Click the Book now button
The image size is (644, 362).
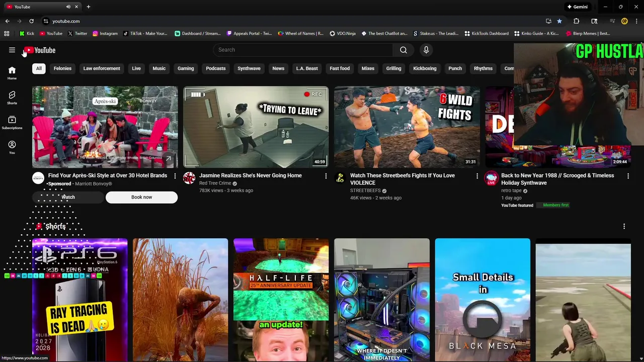(141, 197)
